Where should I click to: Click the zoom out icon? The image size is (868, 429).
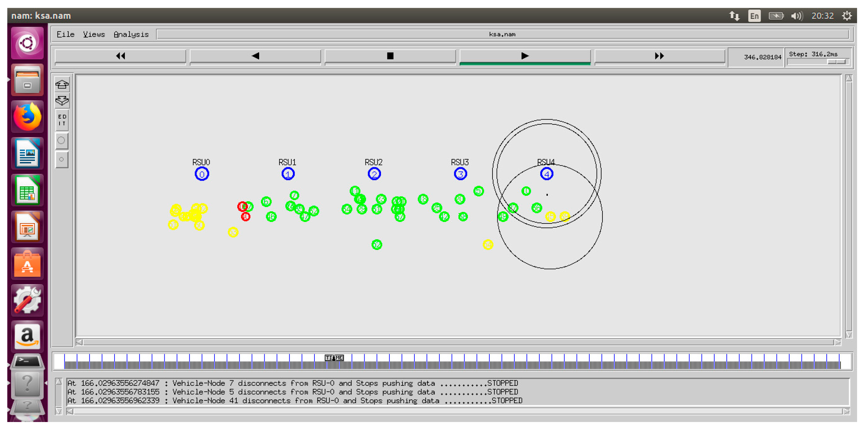pos(62,101)
